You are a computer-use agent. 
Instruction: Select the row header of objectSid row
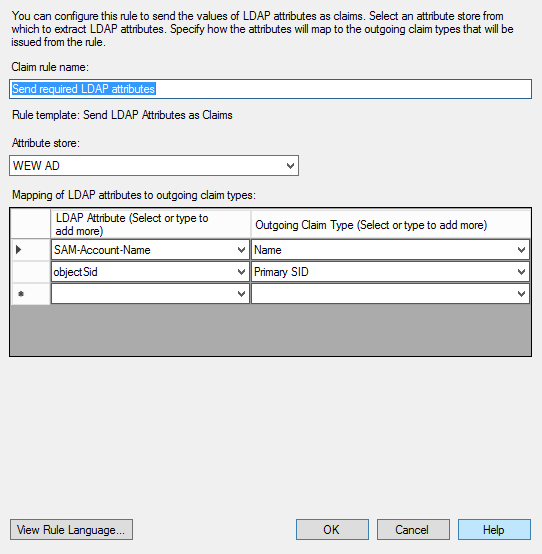[30, 272]
